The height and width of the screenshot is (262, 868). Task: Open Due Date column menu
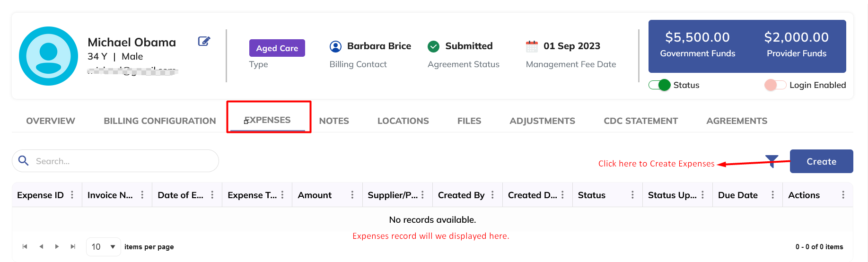772,195
